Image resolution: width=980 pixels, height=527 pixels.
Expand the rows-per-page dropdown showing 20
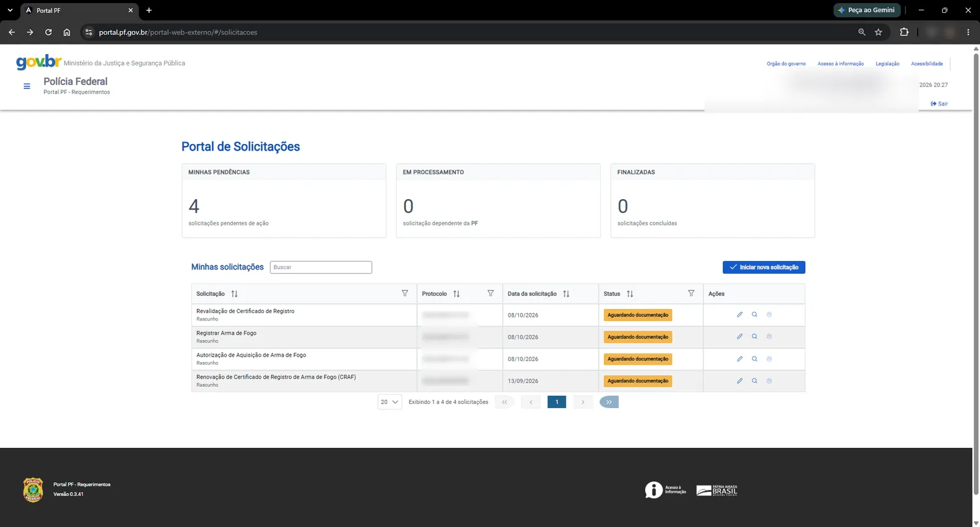pyautogui.click(x=390, y=402)
